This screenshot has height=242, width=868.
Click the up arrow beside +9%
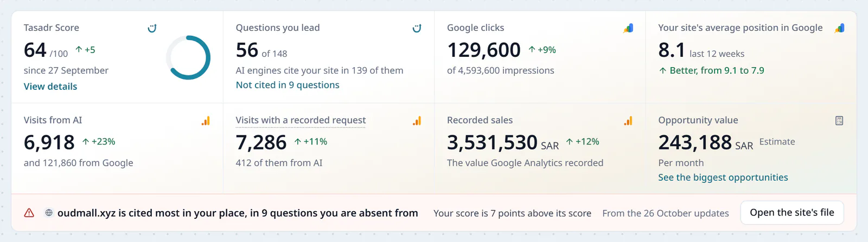[532, 49]
